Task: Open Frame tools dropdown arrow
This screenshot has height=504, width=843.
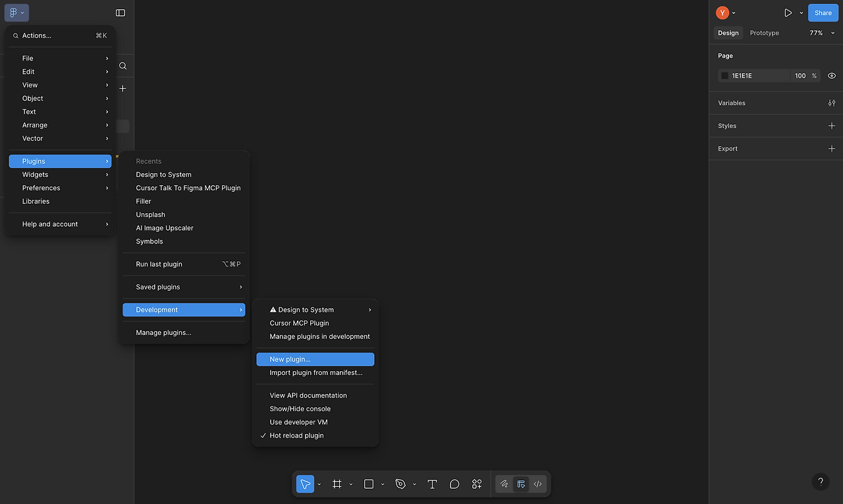Action: [x=351, y=484]
